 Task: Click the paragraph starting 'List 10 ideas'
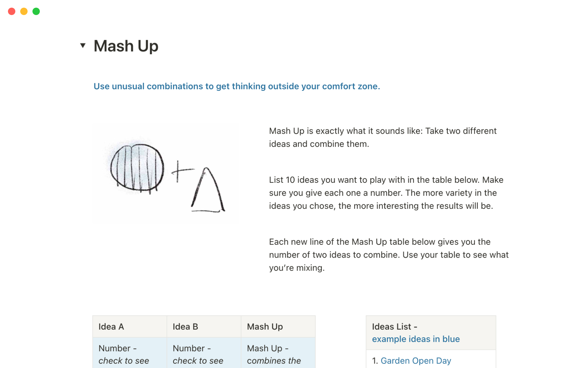click(386, 193)
